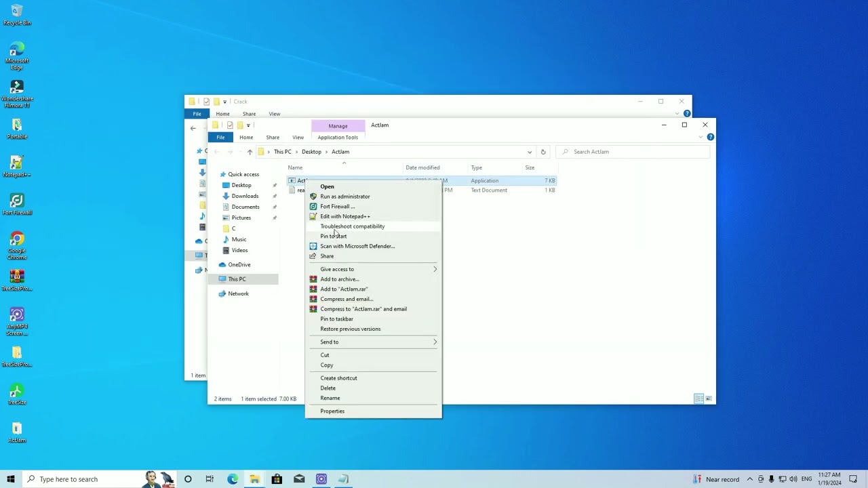Select Quick access in navigation pane
868x488 pixels.
[x=243, y=174]
